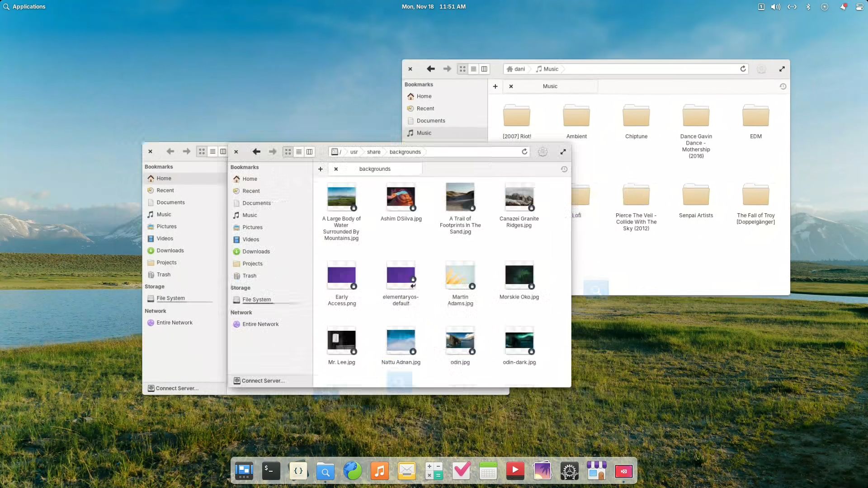868x488 pixels.
Task: Select Canazei Granite Ridges.jpg thumbnail
Action: [x=519, y=197]
